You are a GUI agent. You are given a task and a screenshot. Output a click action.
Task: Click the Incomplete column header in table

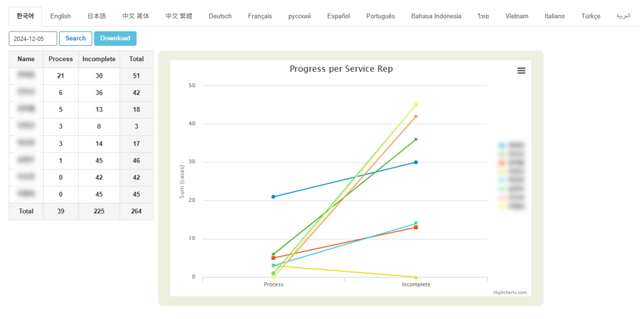(99, 59)
